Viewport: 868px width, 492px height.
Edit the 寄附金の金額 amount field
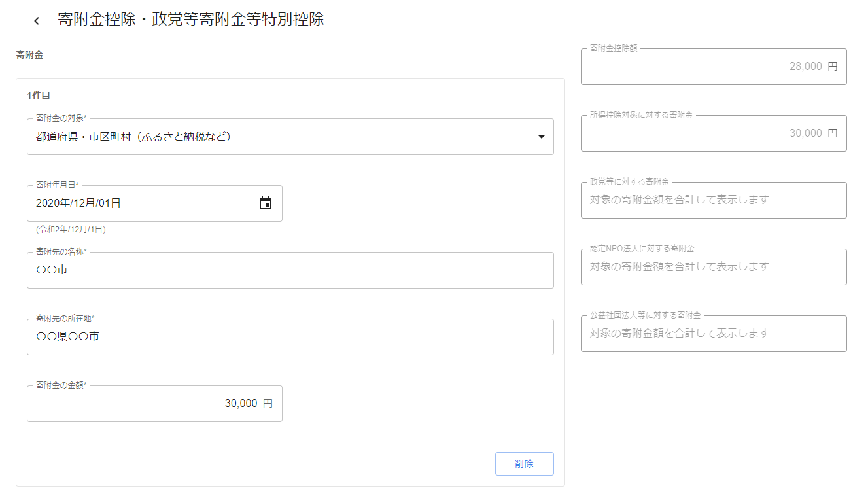pos(154,404)
